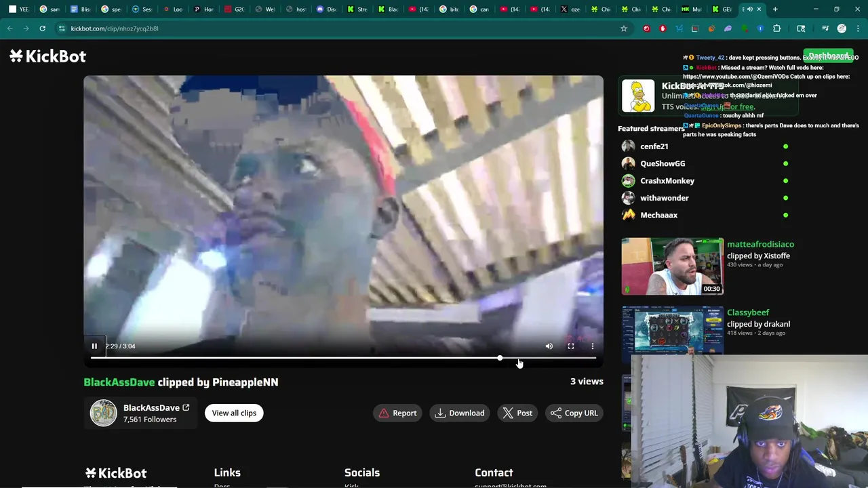Reload the page
This screenshot has height=488, width=868.
[x=42, y=28]
